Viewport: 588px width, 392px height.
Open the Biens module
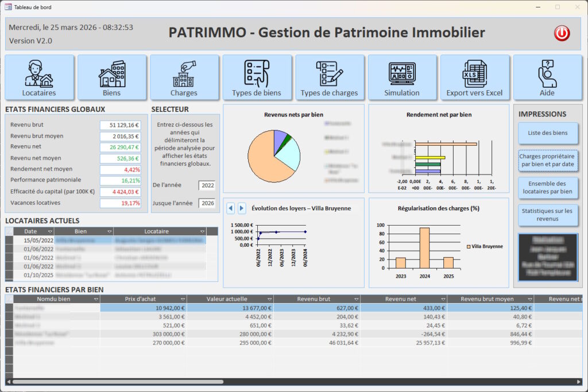(x=112, y=77)
